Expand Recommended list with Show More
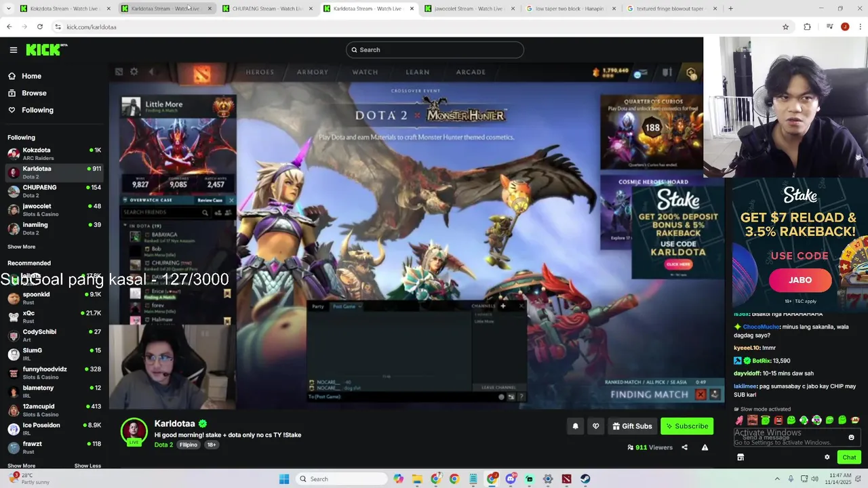Viewport: 868px width, 488px height. (x=21, y=466)
